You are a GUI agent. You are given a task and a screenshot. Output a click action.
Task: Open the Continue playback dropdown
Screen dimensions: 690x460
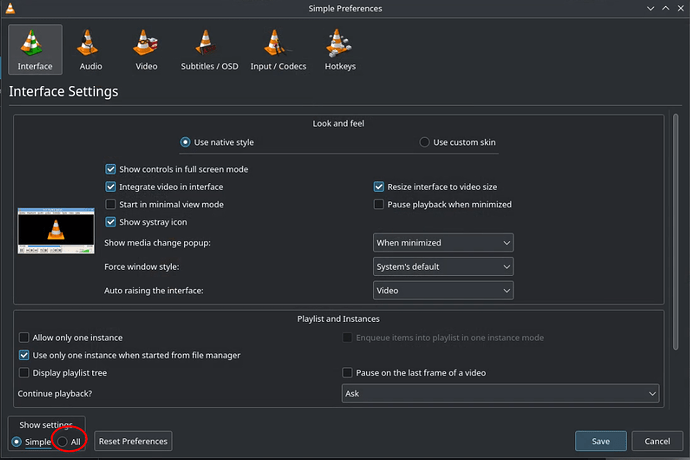[x=500, y=394]
